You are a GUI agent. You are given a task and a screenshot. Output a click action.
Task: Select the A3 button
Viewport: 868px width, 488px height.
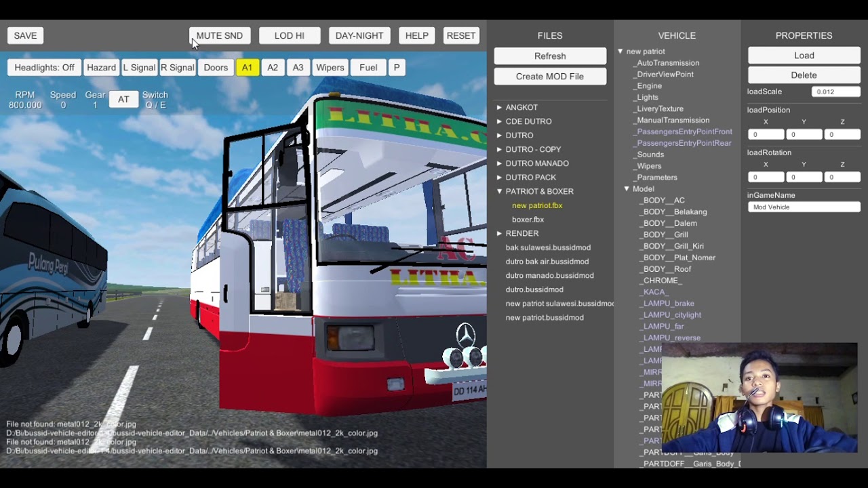tap(298, 68)
